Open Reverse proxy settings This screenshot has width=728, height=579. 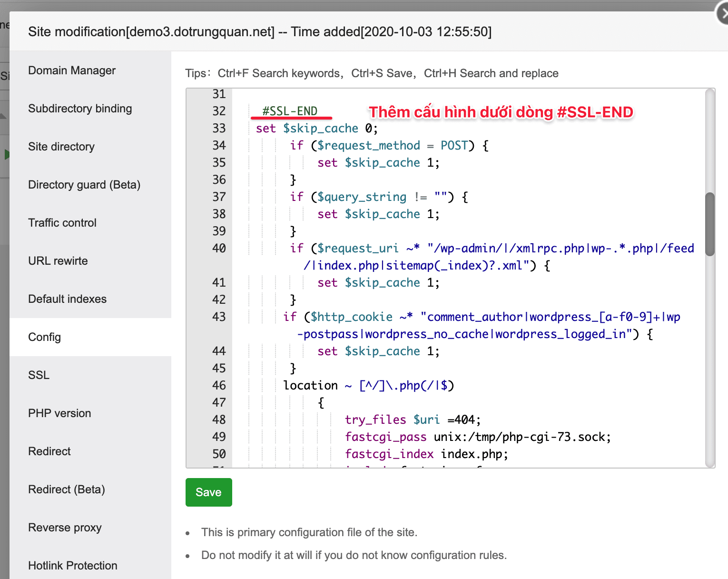[x=65, y=528]
